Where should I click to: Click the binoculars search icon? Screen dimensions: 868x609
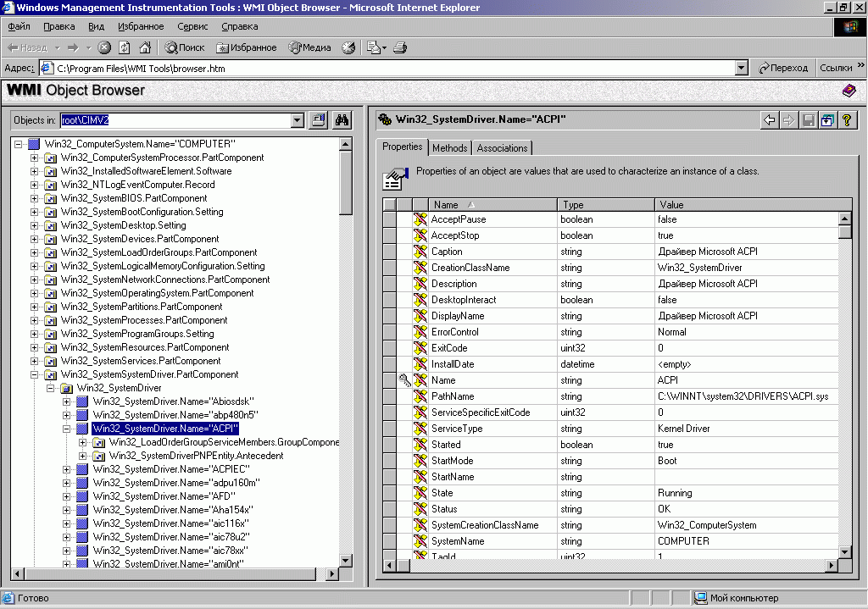342,120
